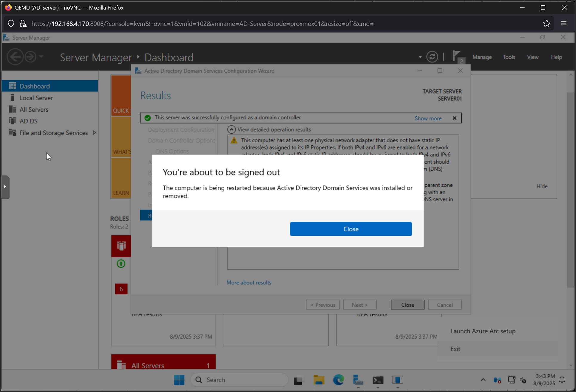Image resolution: width=576 pixels, height=392 pixels.
Task: Click the blue Close button in sign-out dialog
Action: (351, 229)
